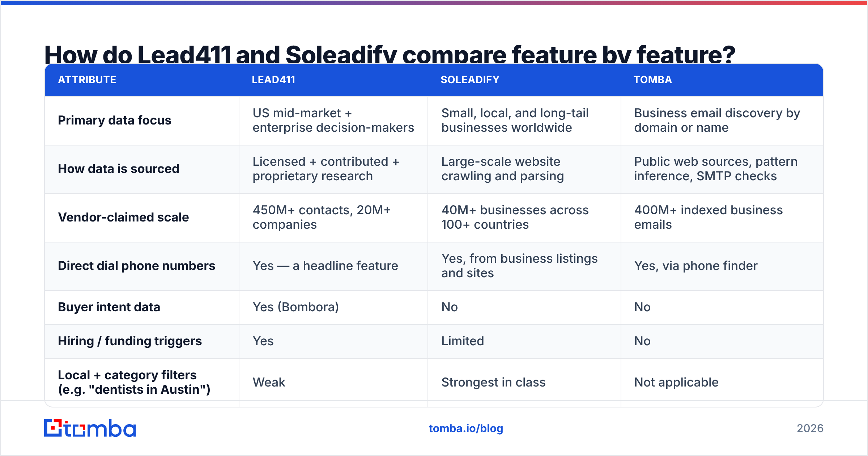The image size is (868, 456).
Task: Select the 'Local + category filters' row label
Action: pos(134,382)
